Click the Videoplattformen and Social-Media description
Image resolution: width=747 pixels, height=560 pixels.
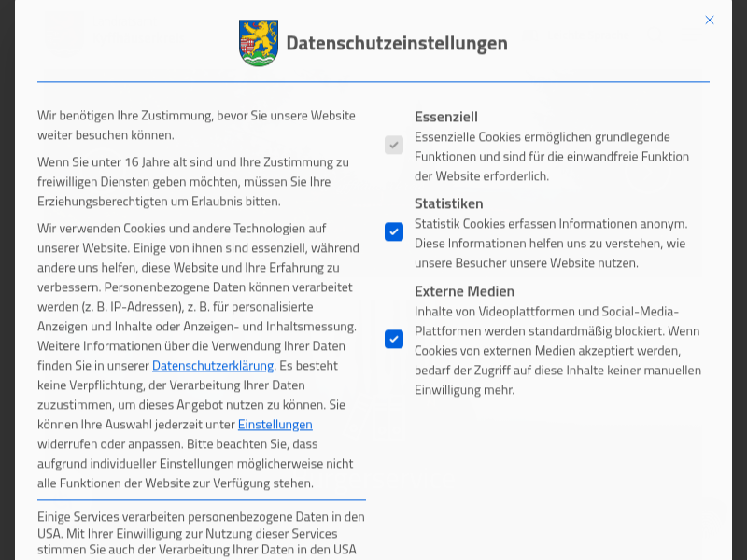[557, 350]
